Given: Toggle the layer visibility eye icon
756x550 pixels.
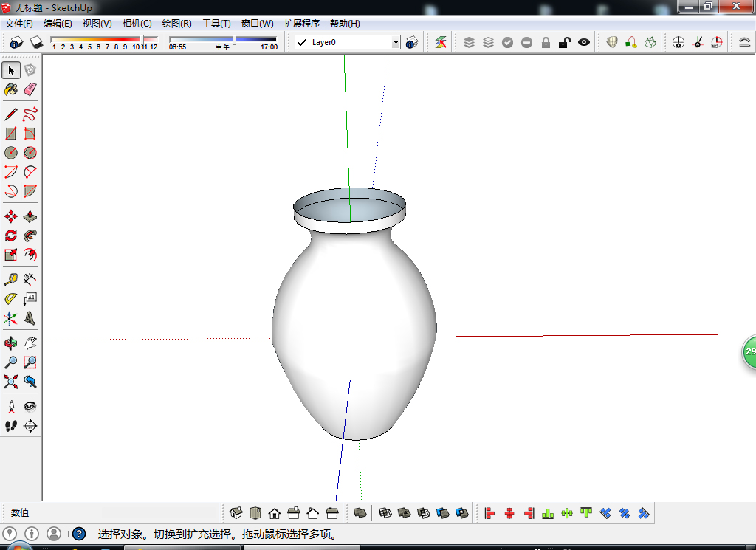Looking at the screenshot, I should 584,42.
